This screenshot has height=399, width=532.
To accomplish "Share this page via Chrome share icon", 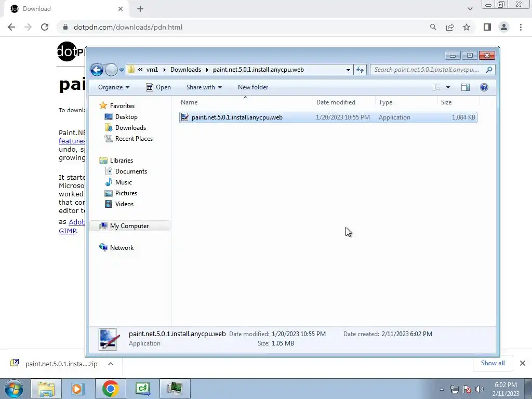I will (x=450, y=27).
